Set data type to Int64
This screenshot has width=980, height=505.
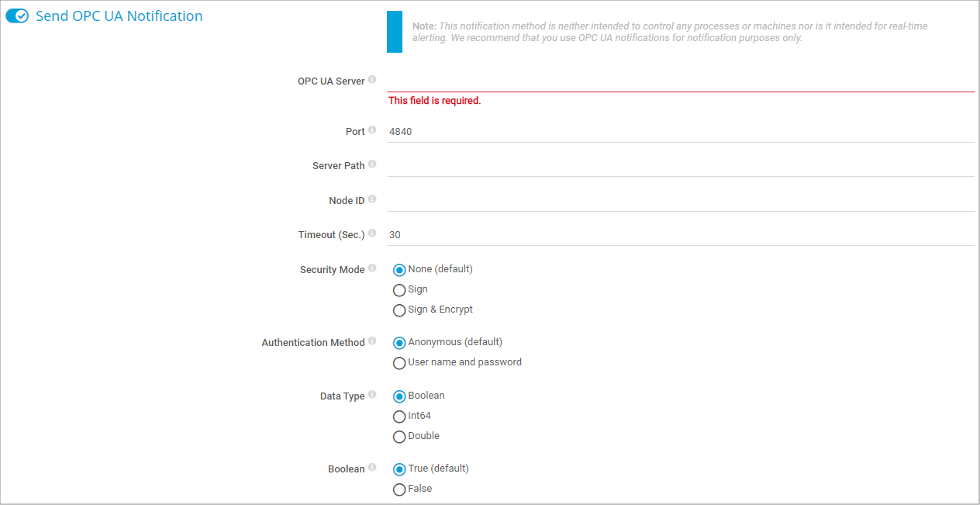(x=399, y=417)
